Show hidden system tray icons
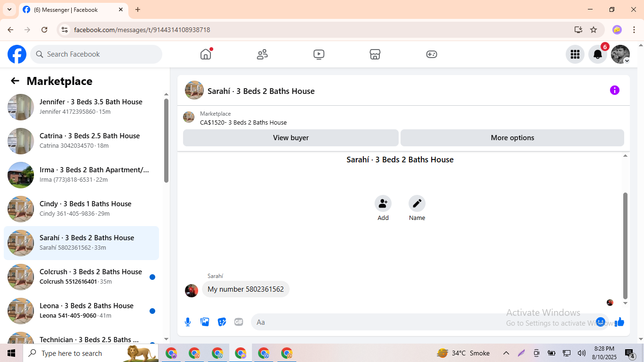 (x=506, y=353)
